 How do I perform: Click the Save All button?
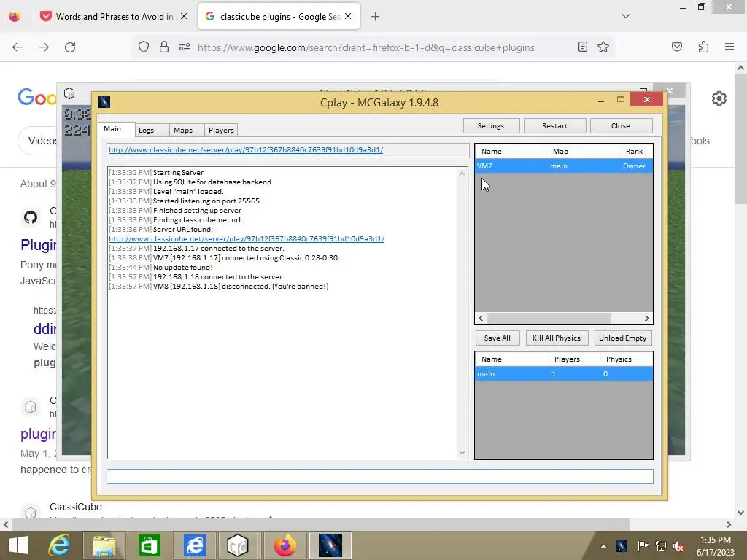tap(498, 338)
